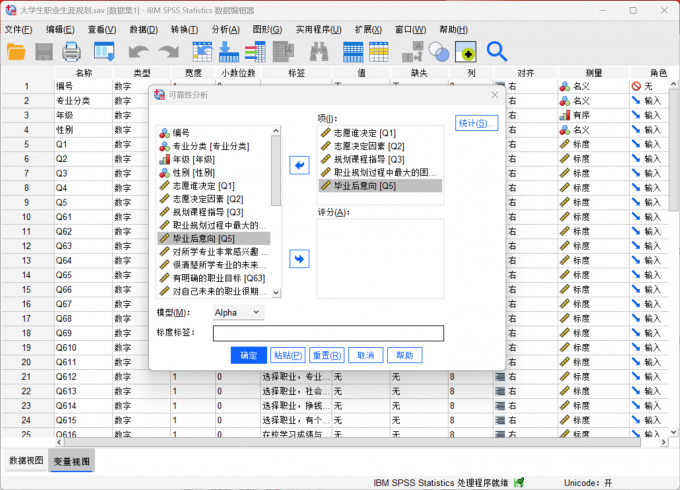
Task: Click the 测量 column header
Action: click(x=594, y=73)
